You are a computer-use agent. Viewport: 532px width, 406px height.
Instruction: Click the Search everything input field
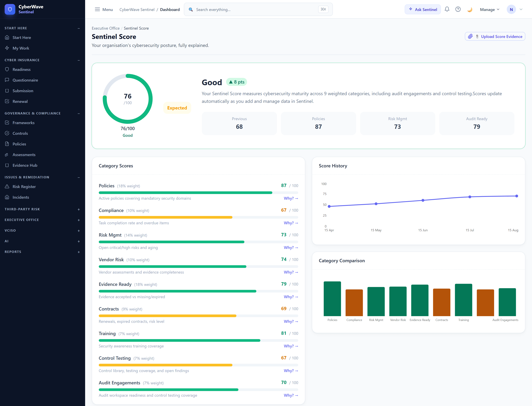(x=258, y=9)
